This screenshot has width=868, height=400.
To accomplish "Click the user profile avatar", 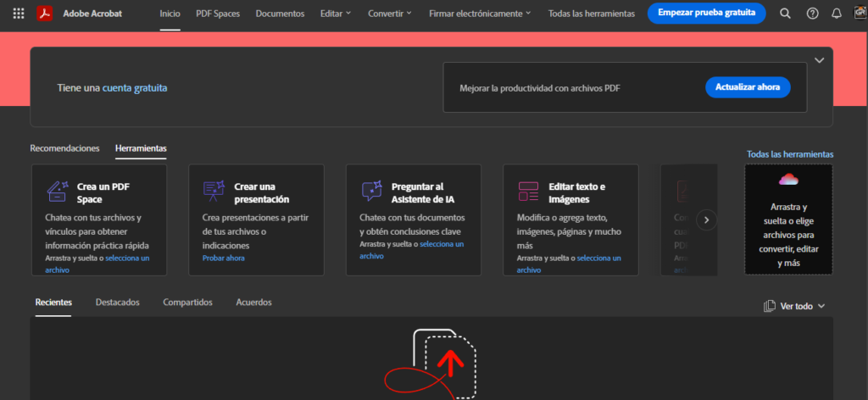I will pos(860,14).
